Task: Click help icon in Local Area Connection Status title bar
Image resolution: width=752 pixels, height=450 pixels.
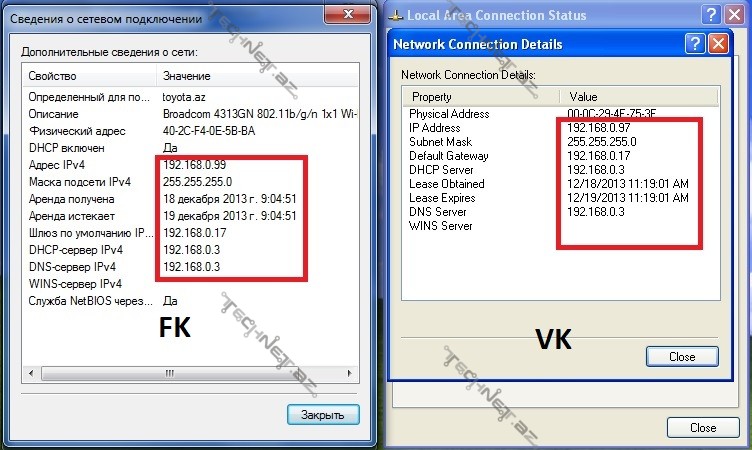Action: coord(711,14)
